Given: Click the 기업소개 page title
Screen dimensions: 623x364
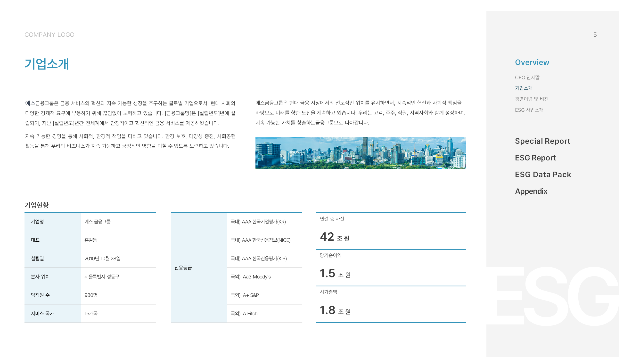Looking at the screenshot, I should coord(47,64).
